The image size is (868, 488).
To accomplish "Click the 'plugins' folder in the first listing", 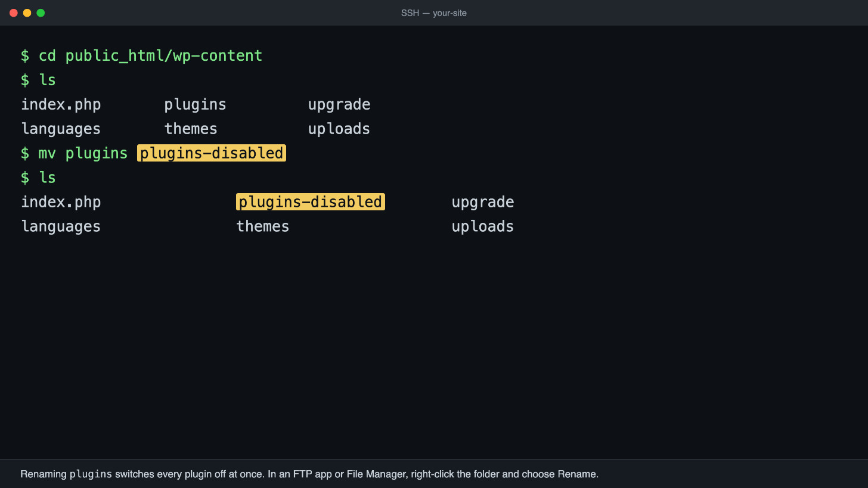I will pyautogui.click(x=196, y=104).
